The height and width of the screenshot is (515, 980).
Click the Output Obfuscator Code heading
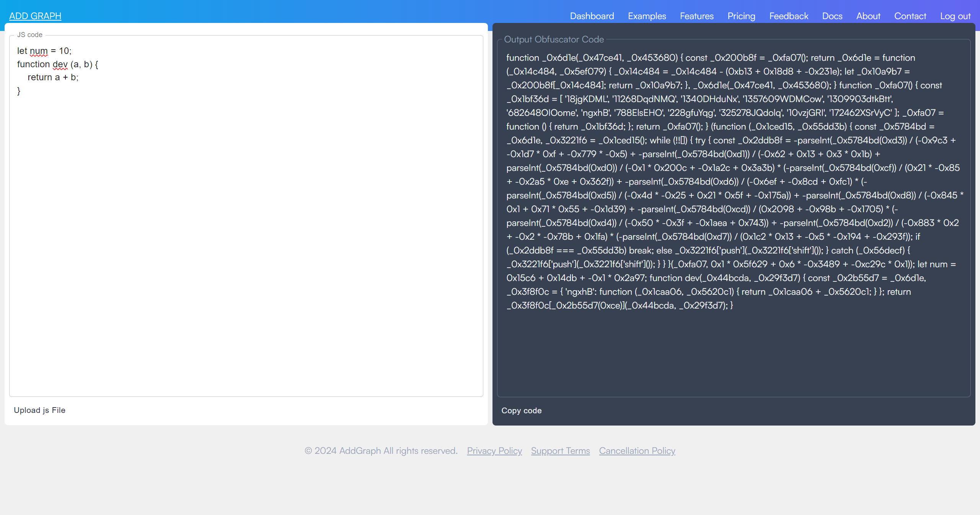(x=554, y=39)
